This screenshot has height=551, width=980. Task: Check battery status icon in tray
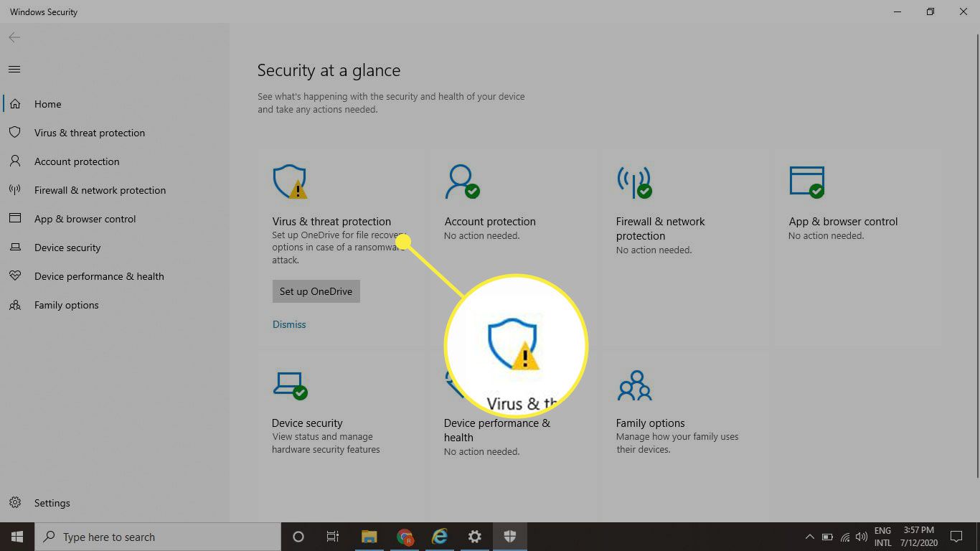click(827, 537)
